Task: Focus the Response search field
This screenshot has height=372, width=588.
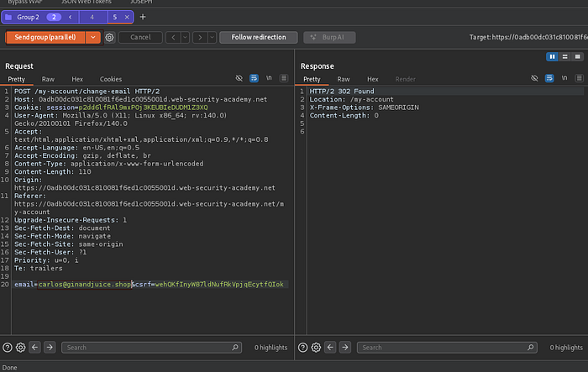Action: 447,348
